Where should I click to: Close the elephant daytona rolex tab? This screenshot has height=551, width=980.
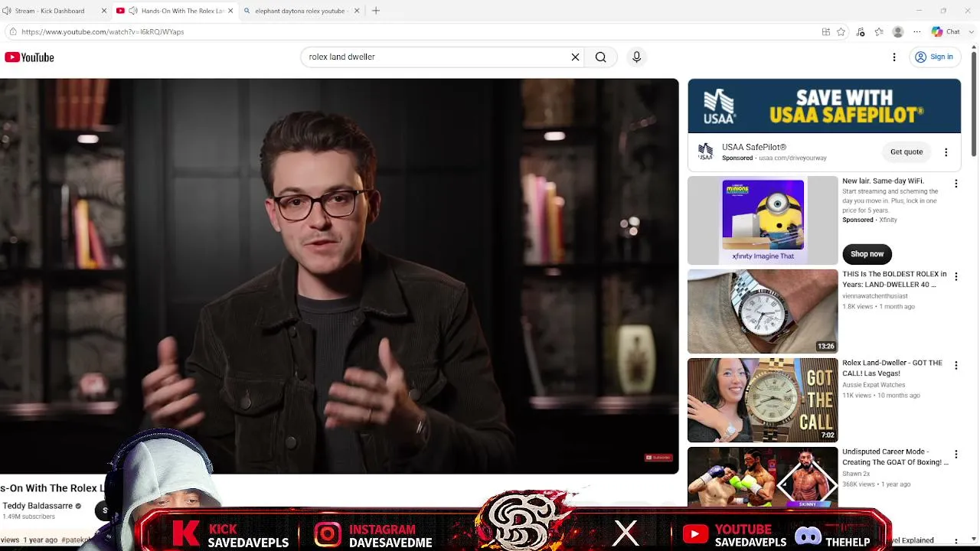click(356, 11)
